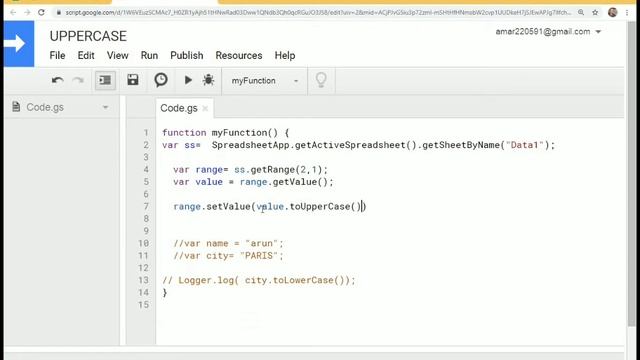Click the blue arrow Apps Script logo
The height and width of the screenshot is (360, 640).
point(19,44)
